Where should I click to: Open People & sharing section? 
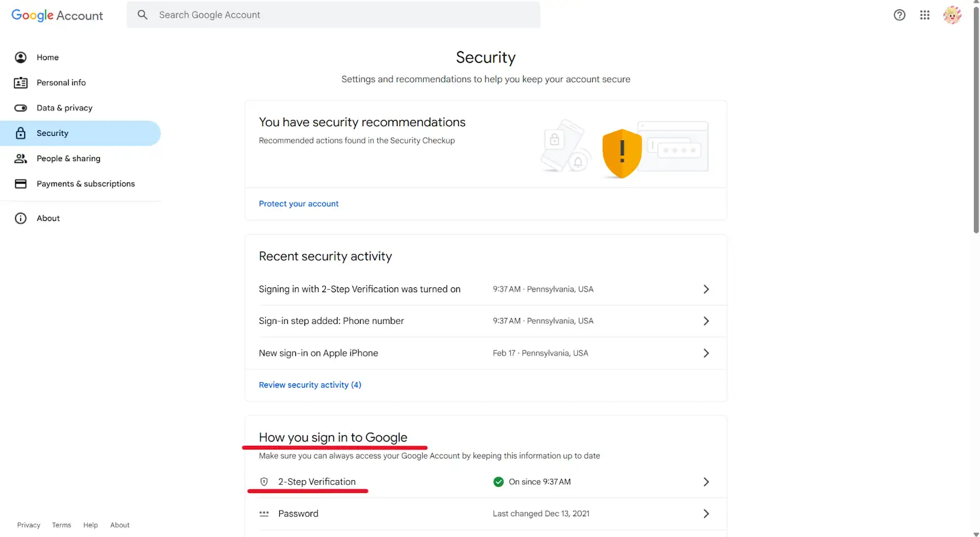click(80, 159)
